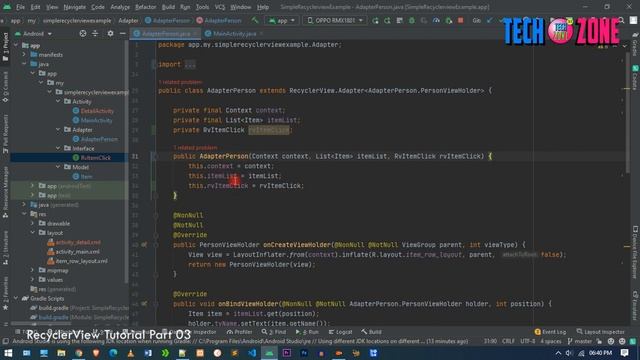Select the AdapterPerson.java editor tab
640x360 pixels.
[x=166, y=33]
